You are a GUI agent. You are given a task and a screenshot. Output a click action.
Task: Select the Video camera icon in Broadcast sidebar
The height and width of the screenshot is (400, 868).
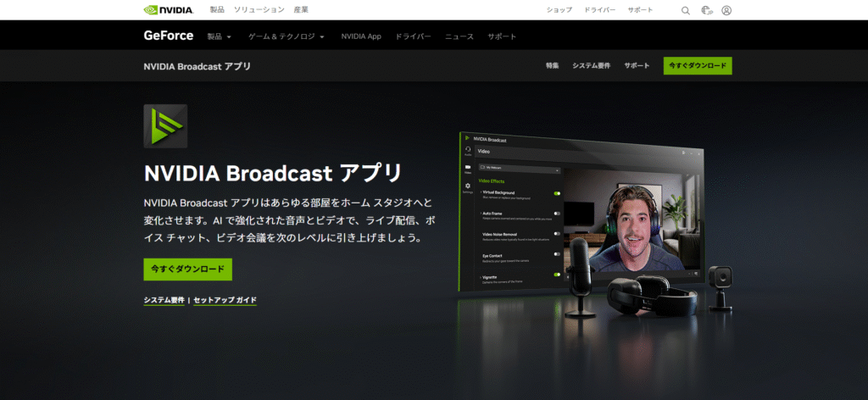468,168
